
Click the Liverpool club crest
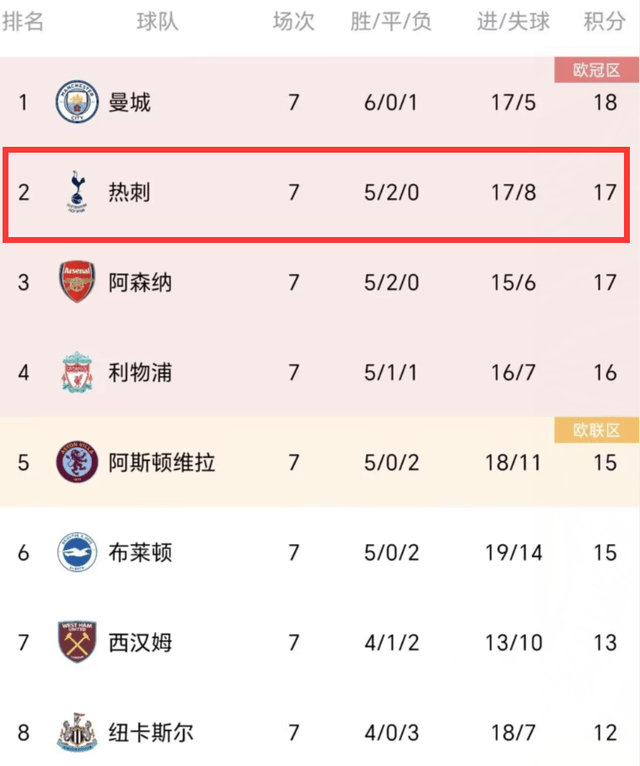click(x=77, y=372)
